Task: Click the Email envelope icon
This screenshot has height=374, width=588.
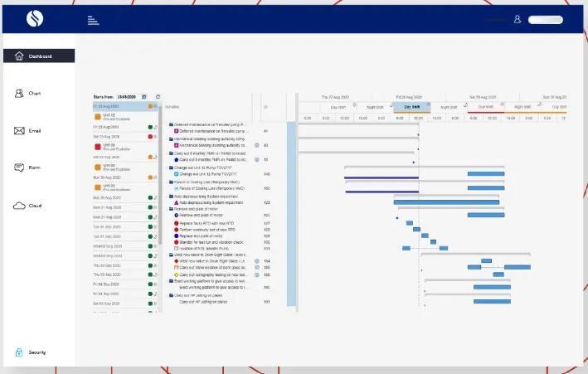Action: tap(19, 130)
